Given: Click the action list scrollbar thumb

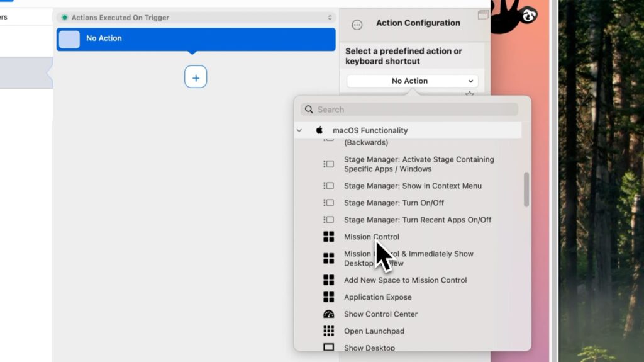Looking at the screenshot, I should coord(526,189).
